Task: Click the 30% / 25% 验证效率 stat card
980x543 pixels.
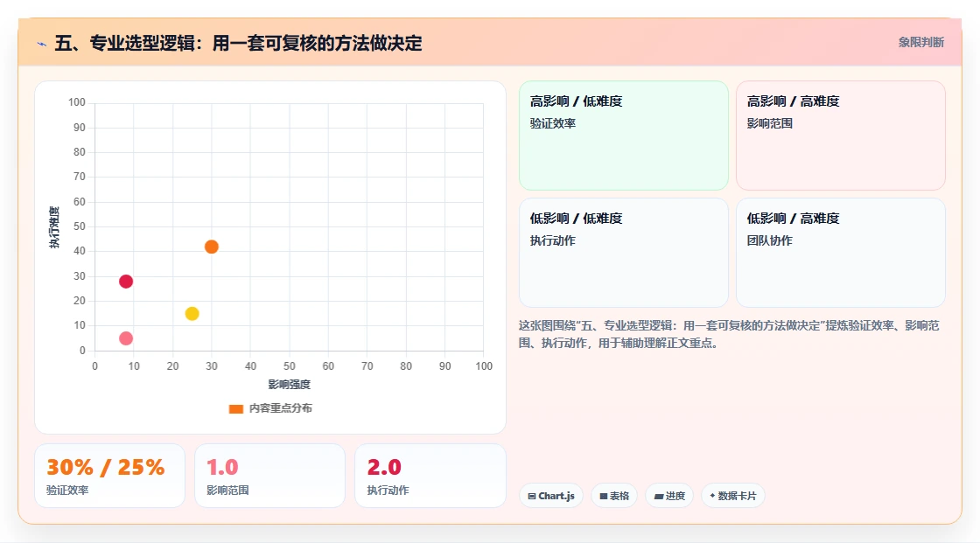Action: pos(109,476)
